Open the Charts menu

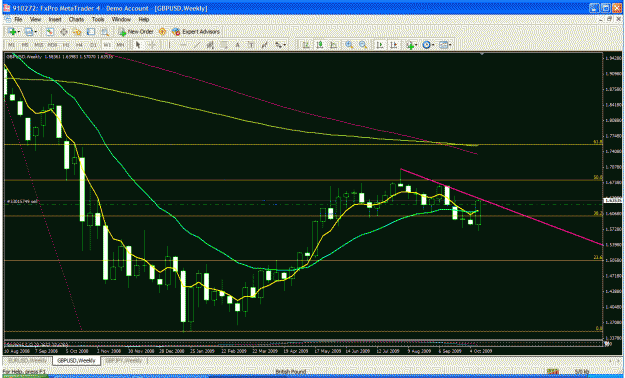click(76, 19)
